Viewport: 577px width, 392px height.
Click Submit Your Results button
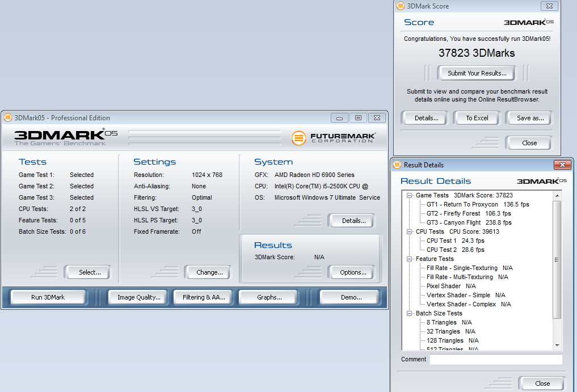tap(477, 73)
